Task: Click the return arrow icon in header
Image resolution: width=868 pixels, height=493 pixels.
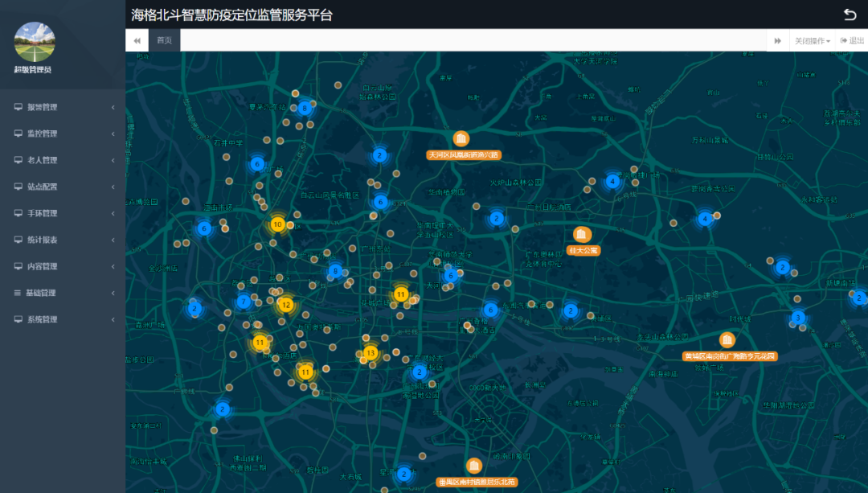Action: point(850,14)
